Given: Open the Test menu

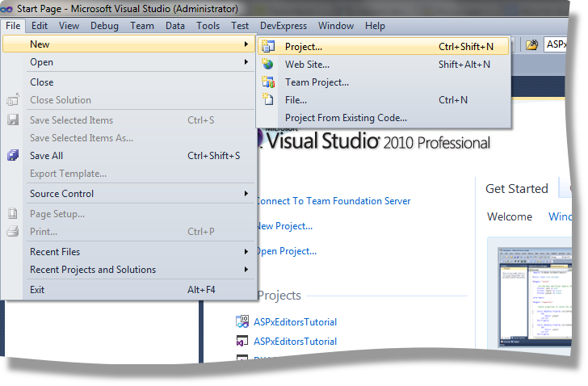Looking at the screenshot, I should click(x=240, y=26).
